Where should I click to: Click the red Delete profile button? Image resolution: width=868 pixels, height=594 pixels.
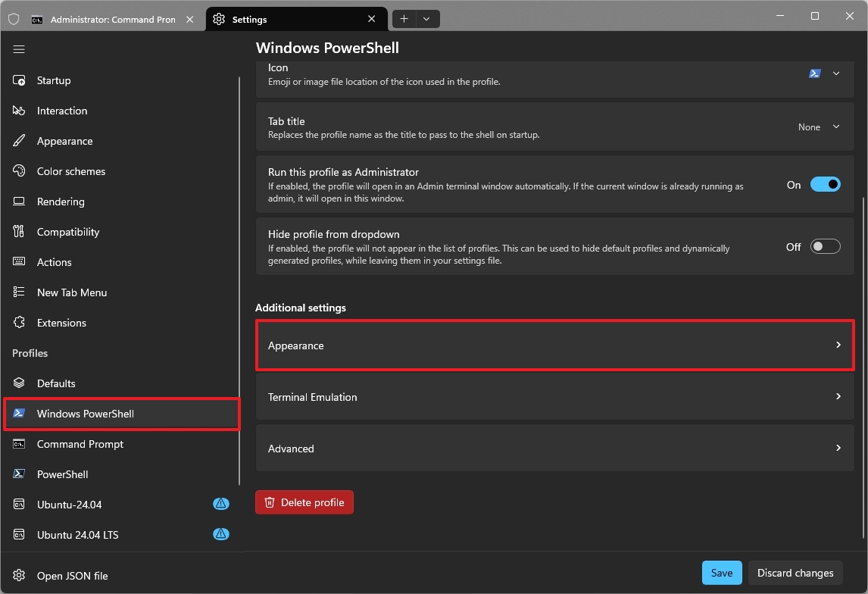pos(304,502)
